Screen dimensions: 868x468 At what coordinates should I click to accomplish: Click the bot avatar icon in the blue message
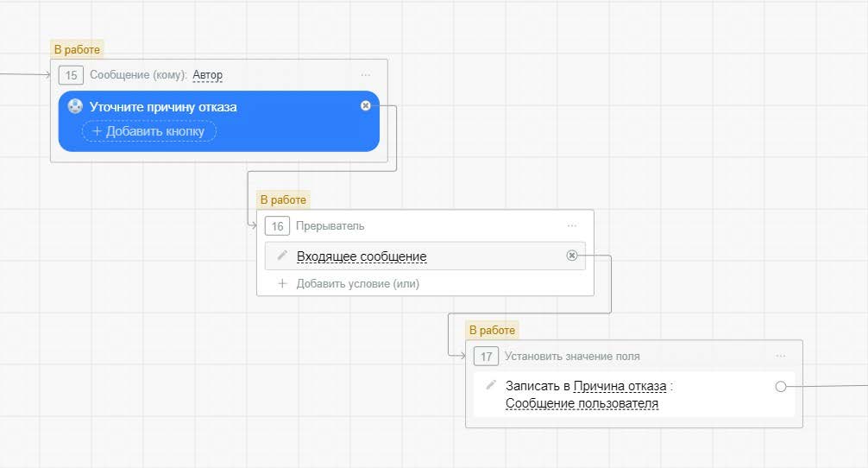coord(75,106)
